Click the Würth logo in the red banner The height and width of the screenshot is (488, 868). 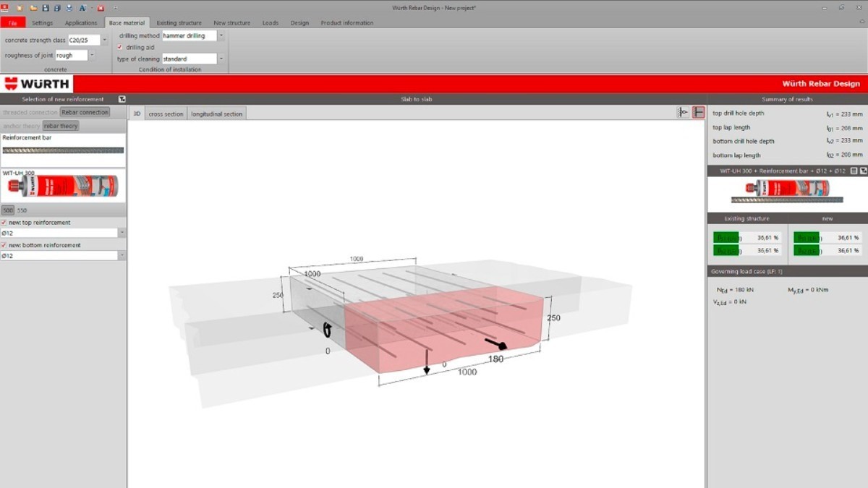pos(36,84)
